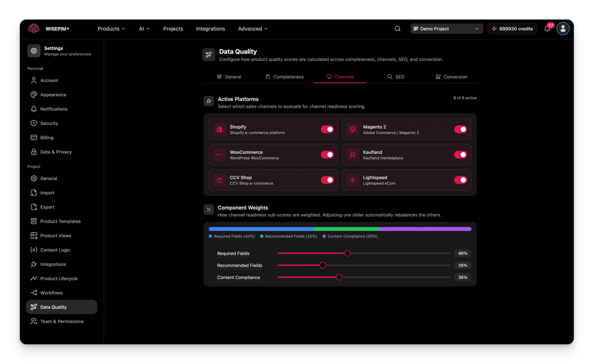This screenshot has height=364, width=594.
Task: Click the Export file icon
Action: (34, 207)
